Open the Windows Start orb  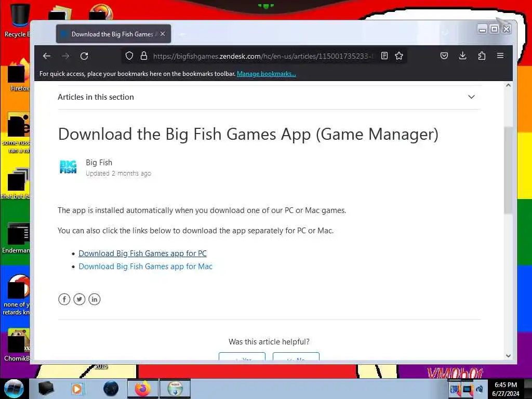[x=14, y=389]
